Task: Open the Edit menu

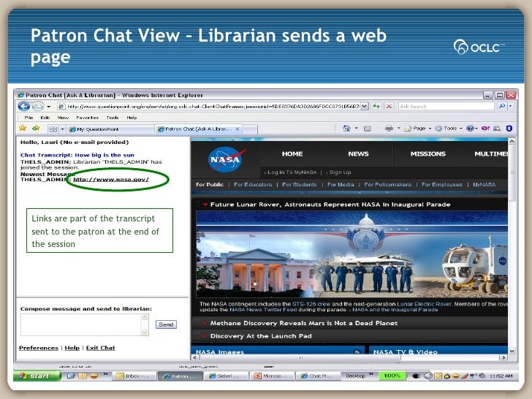Action: pos(45,118)
